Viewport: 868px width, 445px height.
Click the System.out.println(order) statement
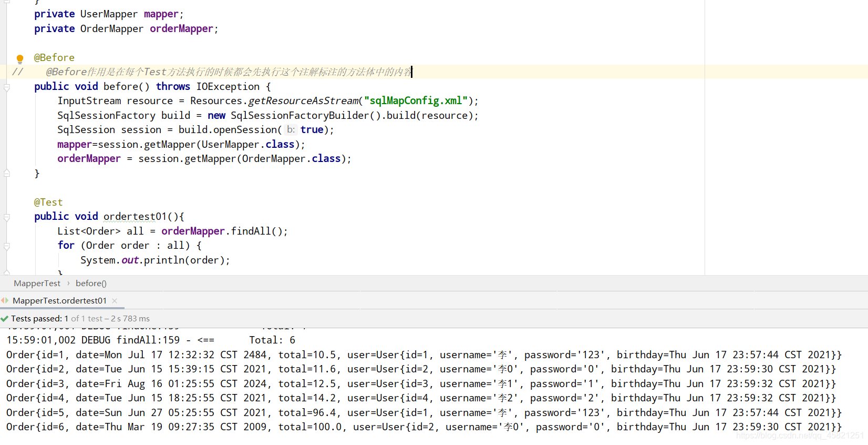(155, 260)
